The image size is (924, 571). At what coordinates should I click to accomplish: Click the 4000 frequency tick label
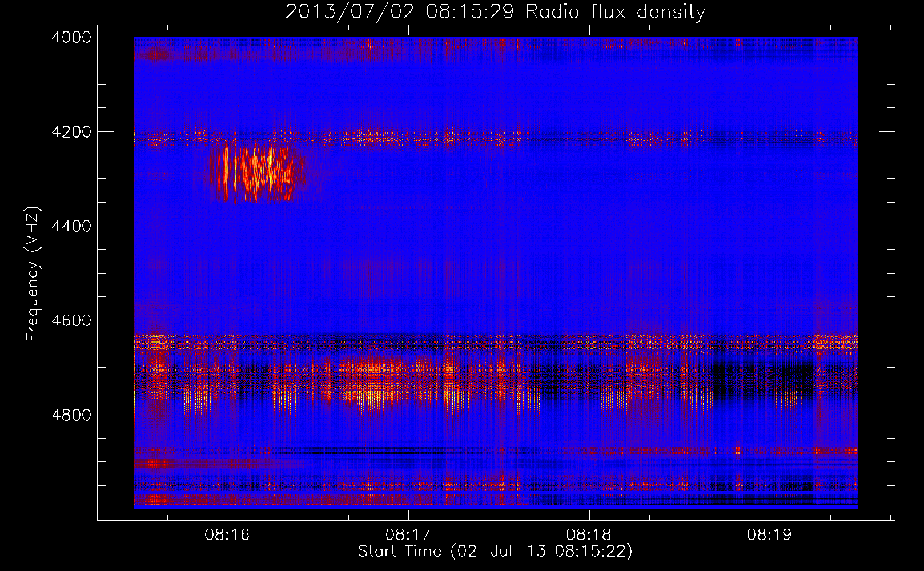point(71,37)
